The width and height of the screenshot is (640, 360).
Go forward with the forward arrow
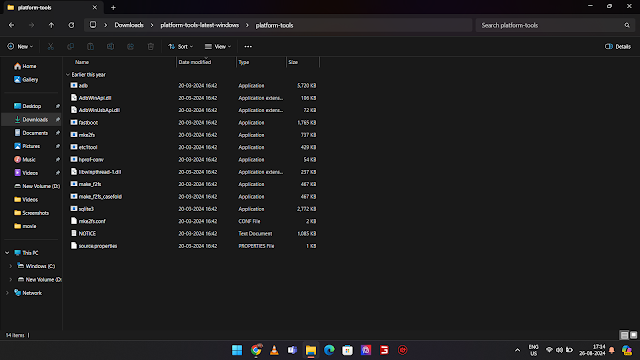[31, 25]
